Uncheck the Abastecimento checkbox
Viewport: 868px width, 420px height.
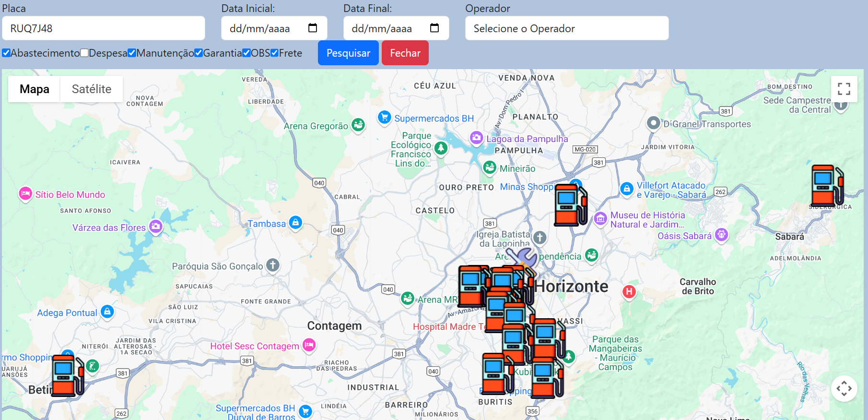click(6, 53)
